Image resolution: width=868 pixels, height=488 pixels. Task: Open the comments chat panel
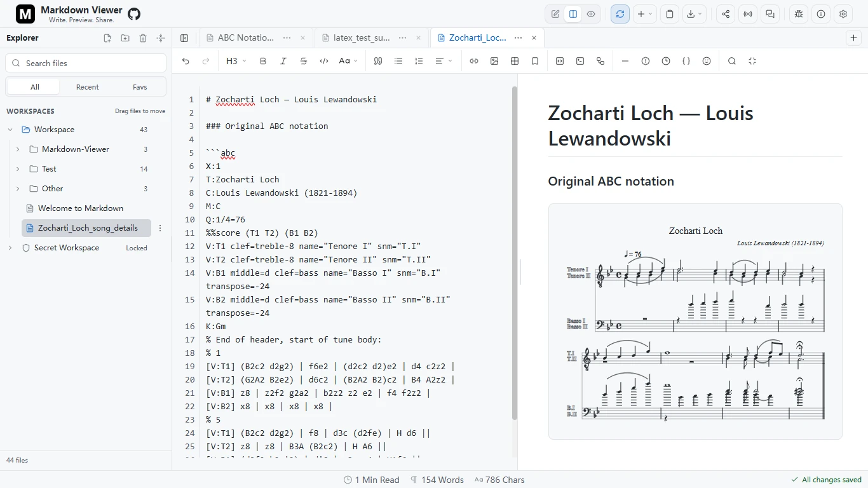(x=770, y=14)
